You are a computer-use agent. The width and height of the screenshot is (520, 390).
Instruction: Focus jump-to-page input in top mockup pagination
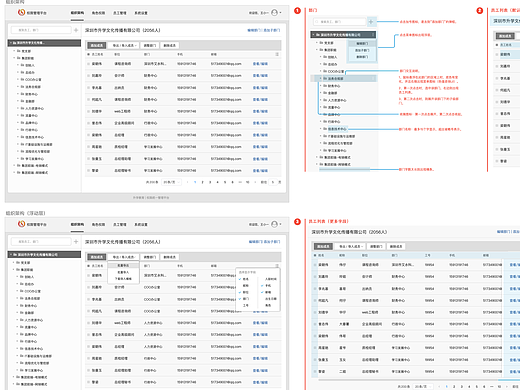[273, 182]
